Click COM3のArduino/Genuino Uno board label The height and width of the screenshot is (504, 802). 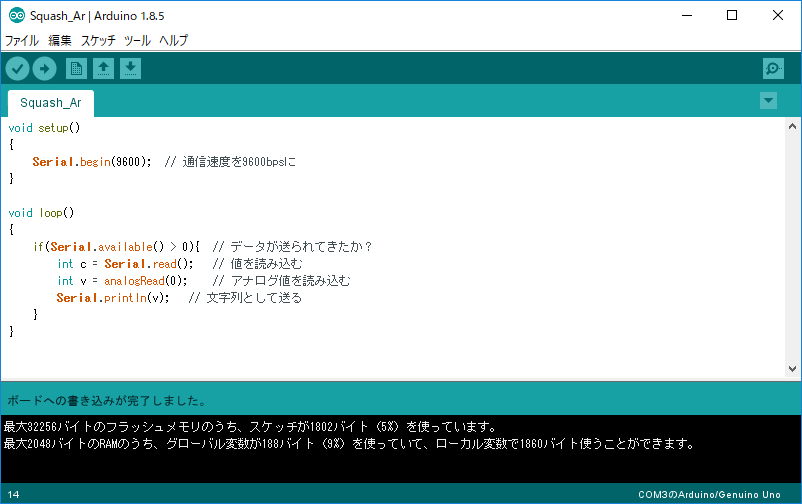click(709, 494)
